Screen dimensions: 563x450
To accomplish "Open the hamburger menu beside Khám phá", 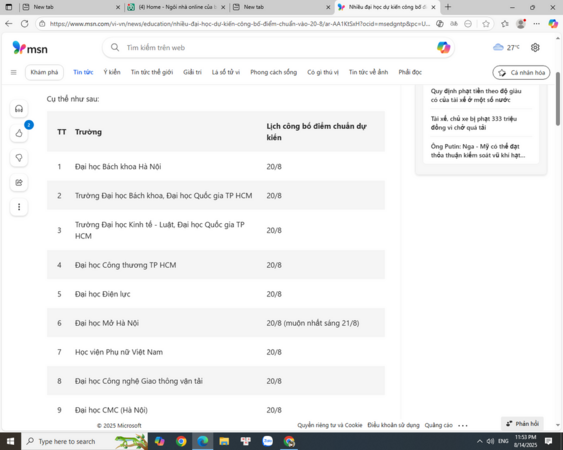I will (x=14, y=73).
